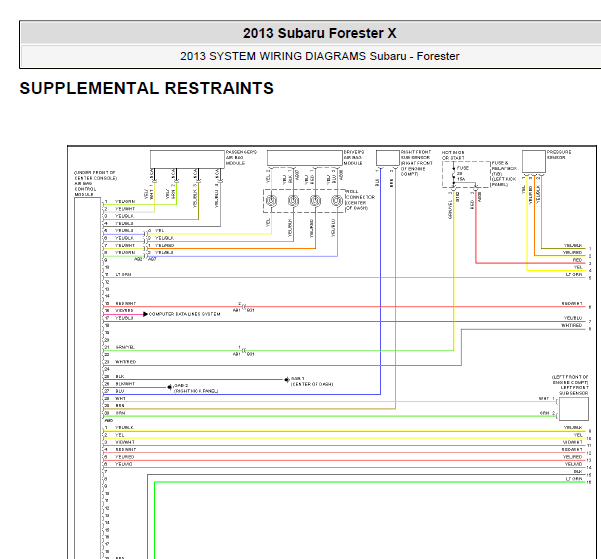Screen dimensions: 601x559
Task: Click the Left Front Sub Sensor box
Action: [x=574, y=409]
